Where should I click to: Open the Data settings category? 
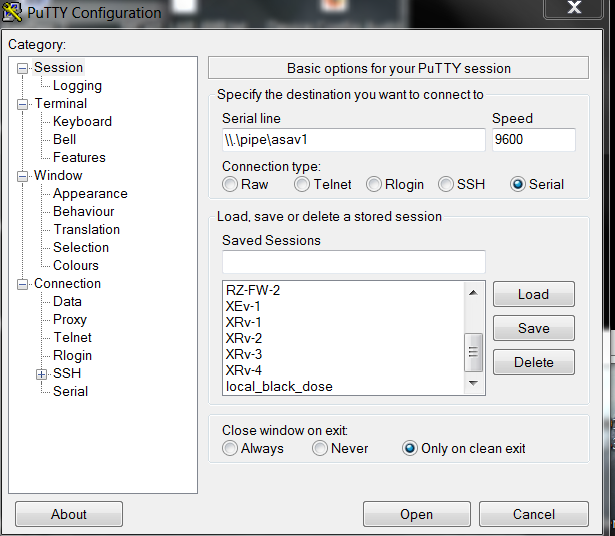[67, 302]
